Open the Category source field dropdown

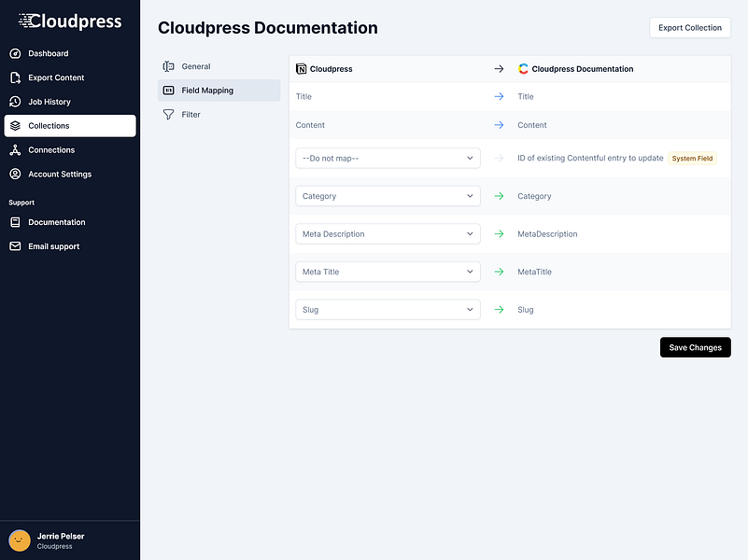388,196
